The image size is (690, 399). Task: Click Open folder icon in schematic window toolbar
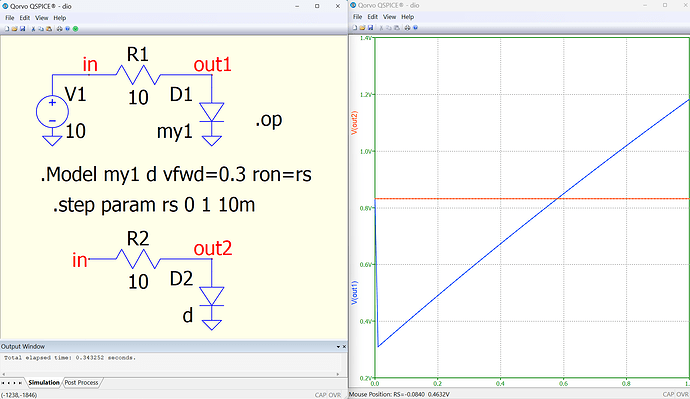tap(15, 29)
